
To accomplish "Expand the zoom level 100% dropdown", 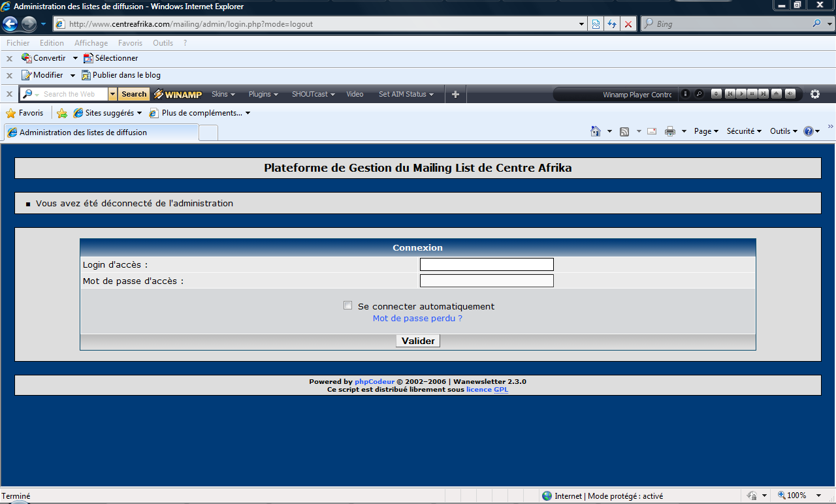I will pyautogui.click(x=819, y=496).
